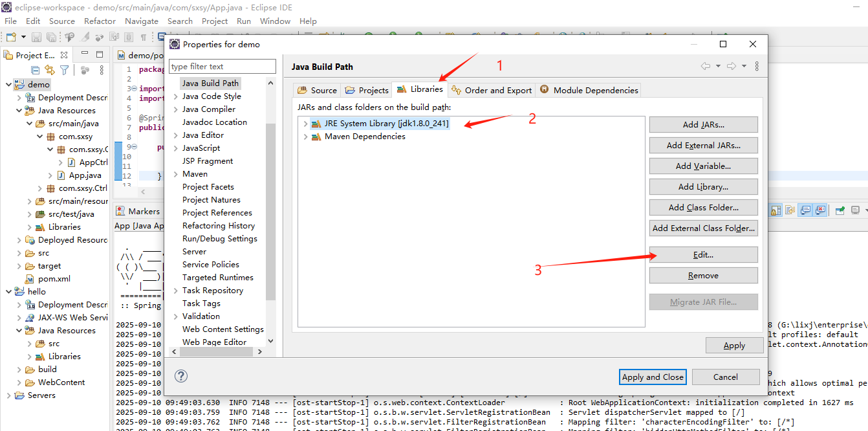Click the Apply and Close button
Image resolution: width=868 pixels, height=431 pixels.
pyautogui.click(x=653, y=377)
